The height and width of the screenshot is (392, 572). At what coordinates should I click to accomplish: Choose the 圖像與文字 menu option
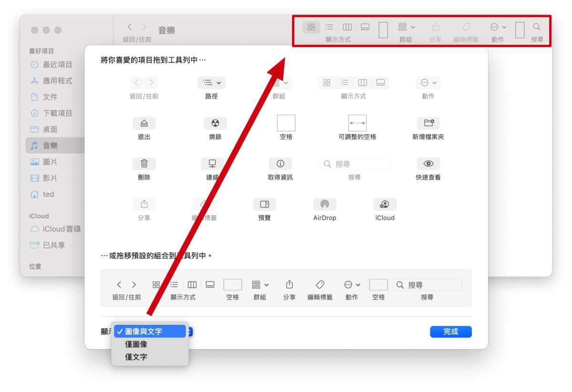click(x=150, y=331)
